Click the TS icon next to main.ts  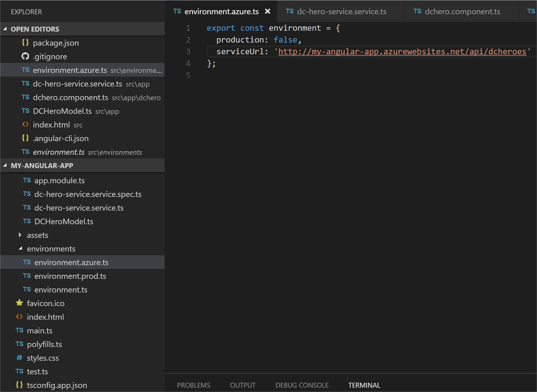tap(19, 330)
